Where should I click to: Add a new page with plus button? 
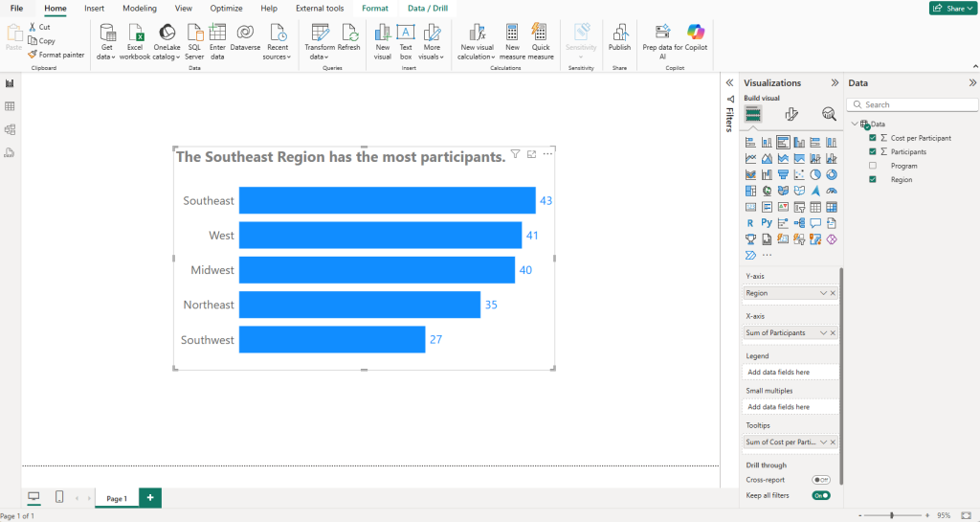[x=149, y=498]
